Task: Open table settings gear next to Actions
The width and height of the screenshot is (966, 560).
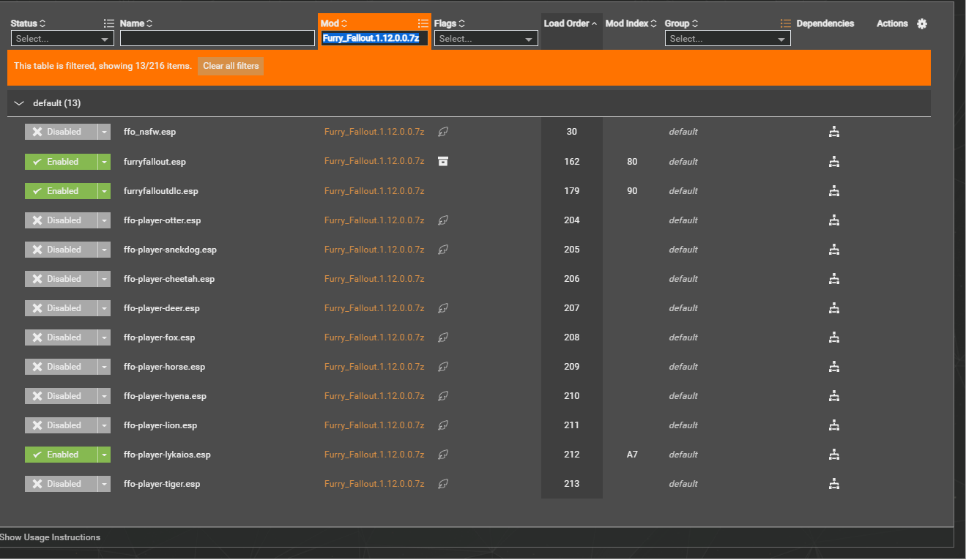Action: click(922, 23)
